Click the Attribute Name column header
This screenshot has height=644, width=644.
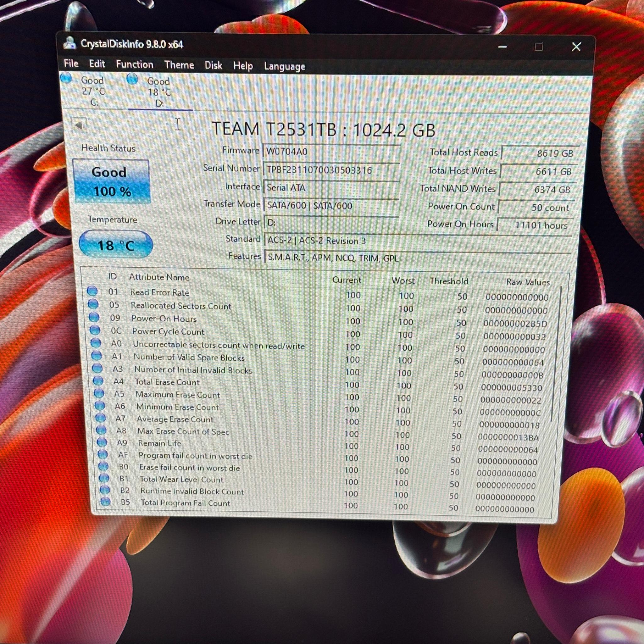click(x=159, y=277)
